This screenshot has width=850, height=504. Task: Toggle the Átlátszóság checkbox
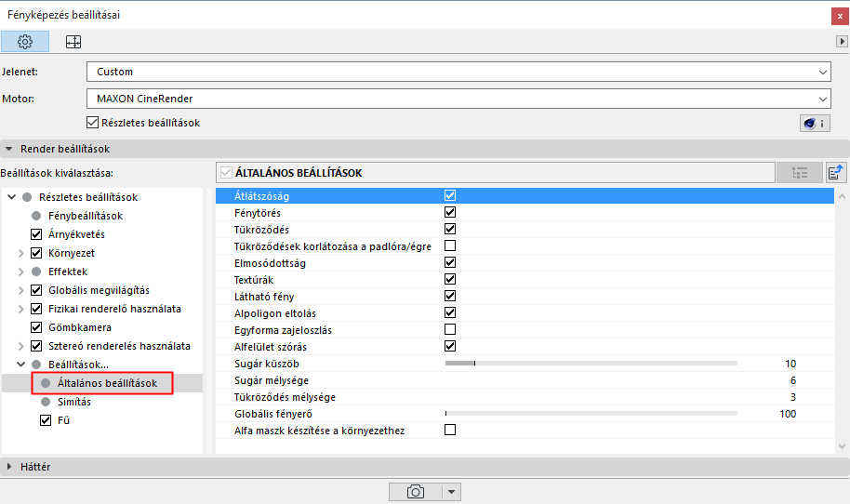point(450,195)
